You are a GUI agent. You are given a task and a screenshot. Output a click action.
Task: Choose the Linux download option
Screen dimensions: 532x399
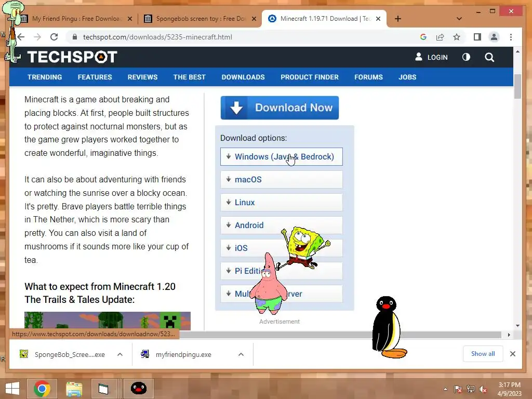(281, 202)
